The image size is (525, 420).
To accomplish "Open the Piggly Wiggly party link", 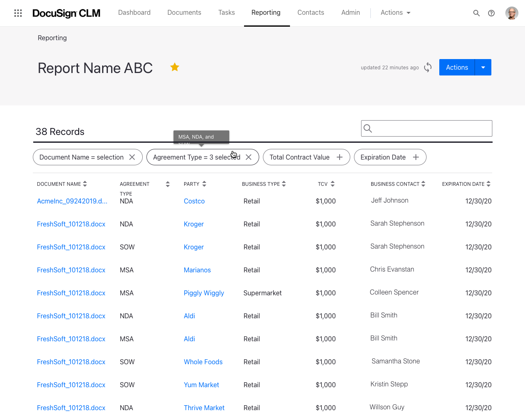I will 204,293.
